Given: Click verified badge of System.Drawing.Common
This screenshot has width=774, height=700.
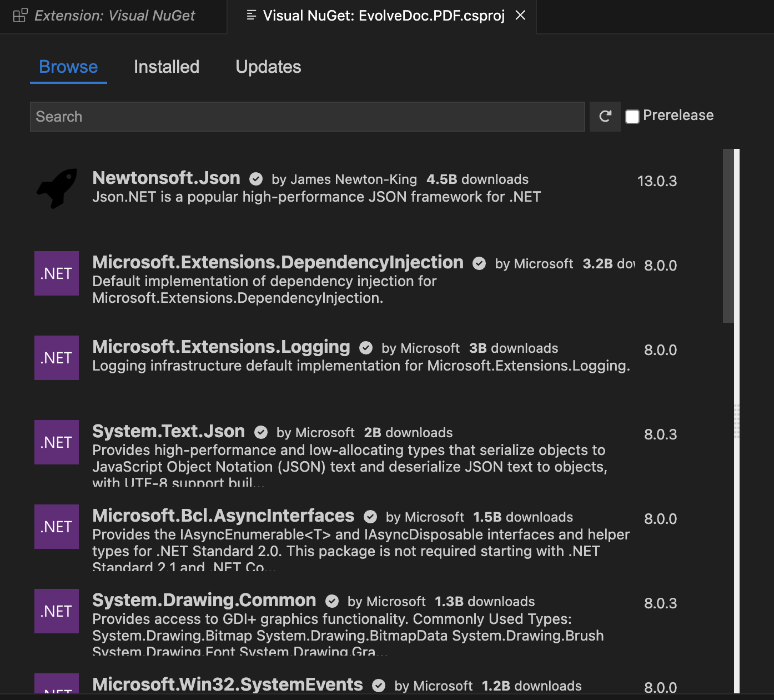Looking at the screenshot, I should [332, 601].
